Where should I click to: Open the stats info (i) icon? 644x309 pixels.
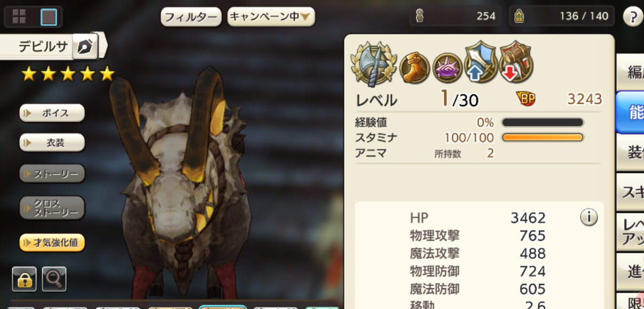(x=588, y=217)
